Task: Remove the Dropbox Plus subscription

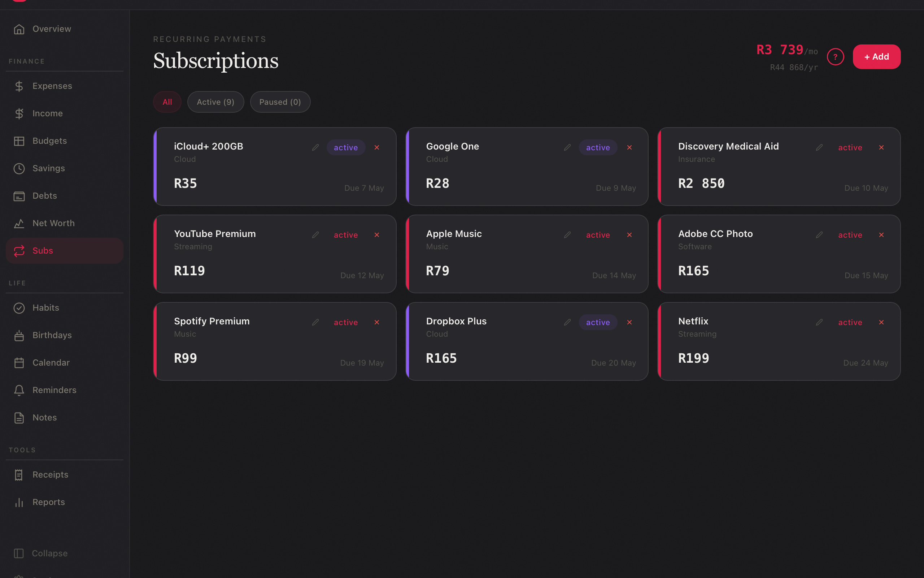Action: (x=629, y=323)
